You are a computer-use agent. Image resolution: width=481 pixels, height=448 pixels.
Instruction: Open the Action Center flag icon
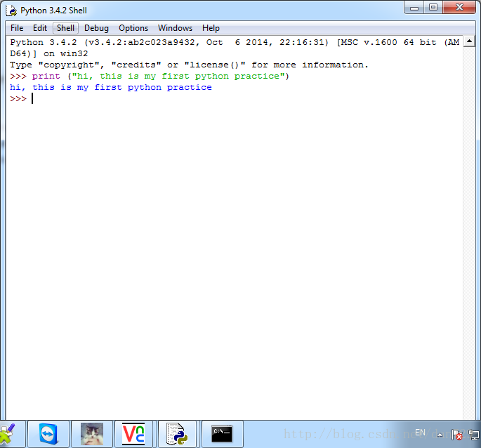pyautogui.click(x=457, y=435)
